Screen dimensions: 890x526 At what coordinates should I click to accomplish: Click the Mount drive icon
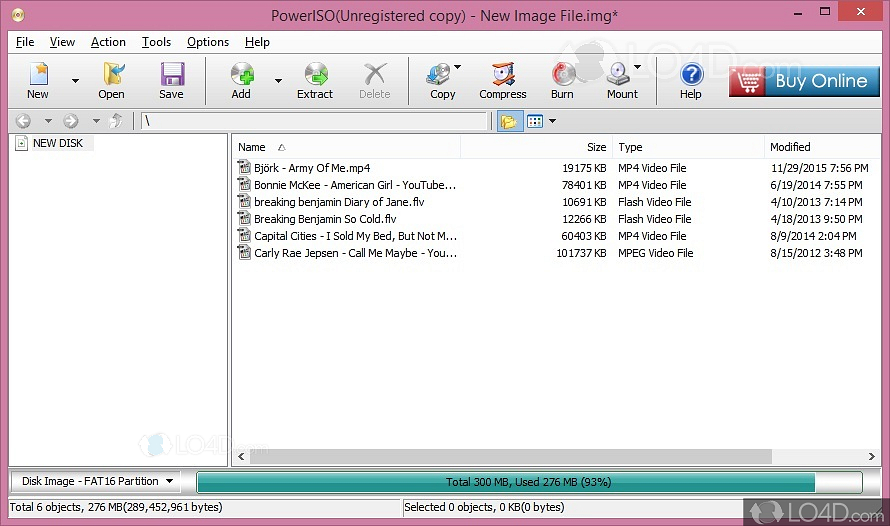621,80
